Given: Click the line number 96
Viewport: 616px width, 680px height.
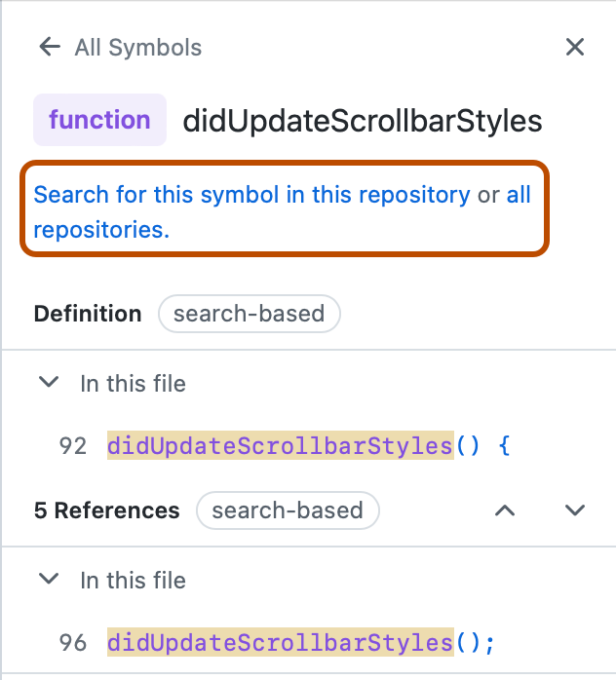Looking at the screenshot, I should click(x=73, y=643).
